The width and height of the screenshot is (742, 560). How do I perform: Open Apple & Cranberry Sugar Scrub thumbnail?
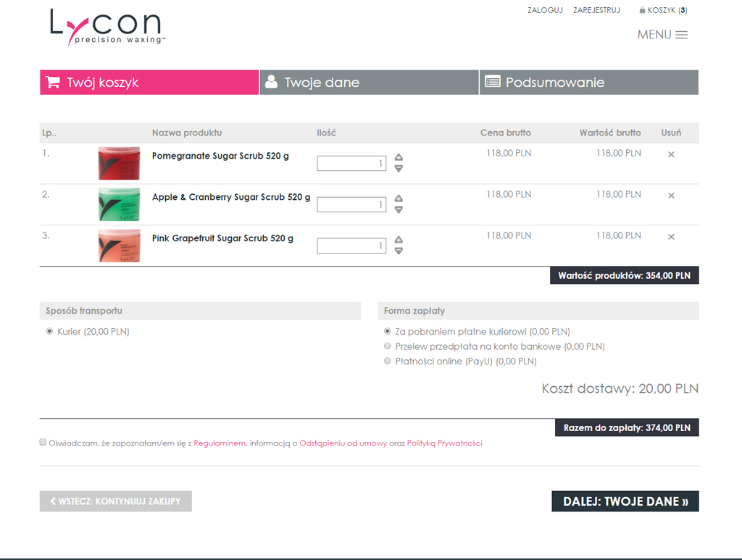[x=120, y=204]
